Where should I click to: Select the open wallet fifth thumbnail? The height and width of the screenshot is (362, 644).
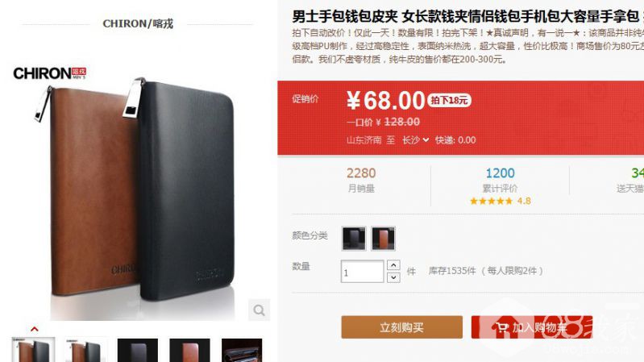pos(242,350)
